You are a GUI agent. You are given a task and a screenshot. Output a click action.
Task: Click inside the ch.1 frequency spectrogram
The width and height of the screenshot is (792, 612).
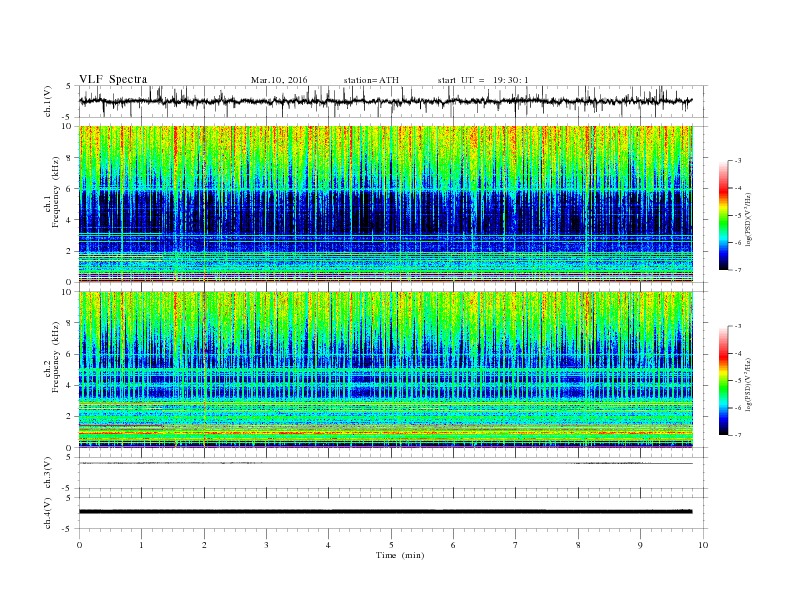tap(386, 204)
